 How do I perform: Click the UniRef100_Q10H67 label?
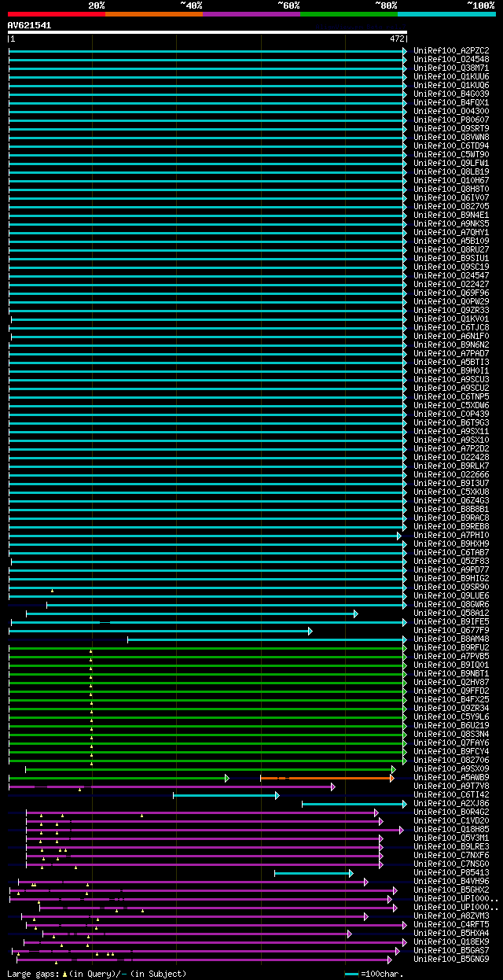[451, 181]
